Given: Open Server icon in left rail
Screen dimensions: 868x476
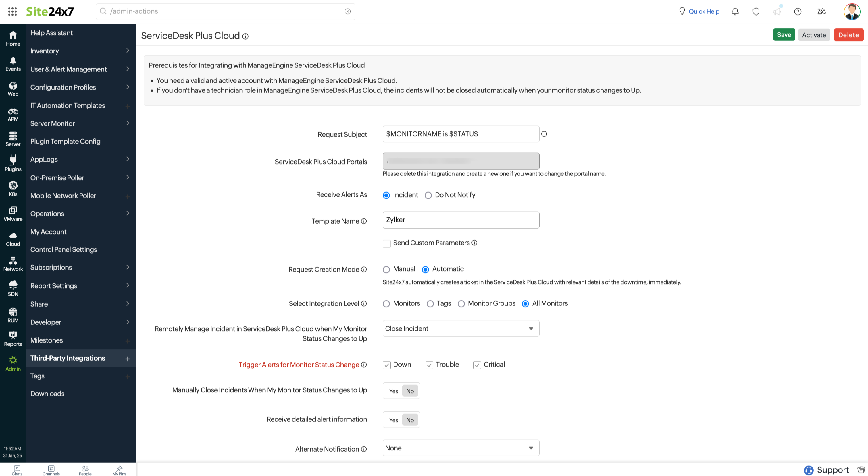Looking at the screenshot, I should 13,139.
